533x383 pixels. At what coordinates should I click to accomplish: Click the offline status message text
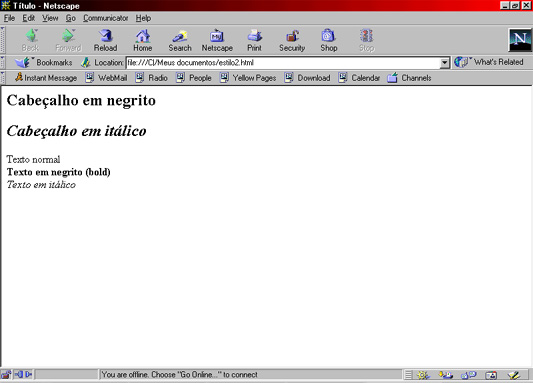point(179,375)
